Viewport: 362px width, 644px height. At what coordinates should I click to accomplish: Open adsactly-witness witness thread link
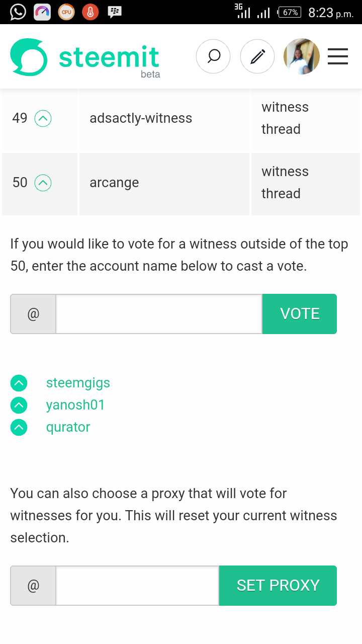click(285, 118)
